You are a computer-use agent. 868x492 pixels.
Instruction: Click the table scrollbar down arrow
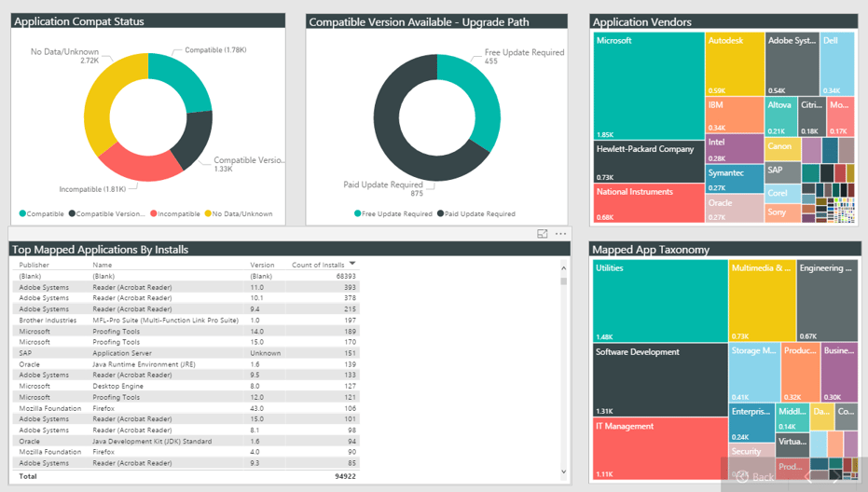pos(563,472)
